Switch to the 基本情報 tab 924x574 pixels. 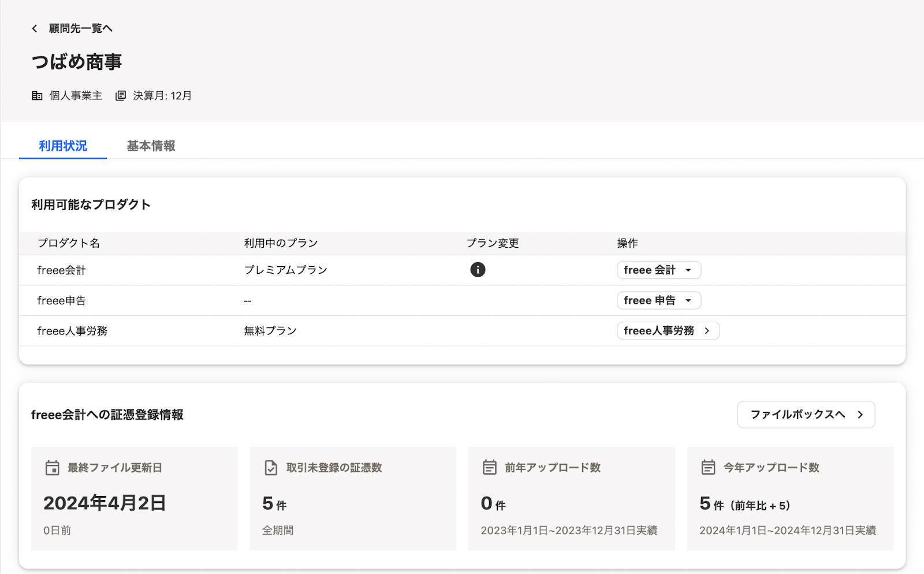click(x=151, y=146)
